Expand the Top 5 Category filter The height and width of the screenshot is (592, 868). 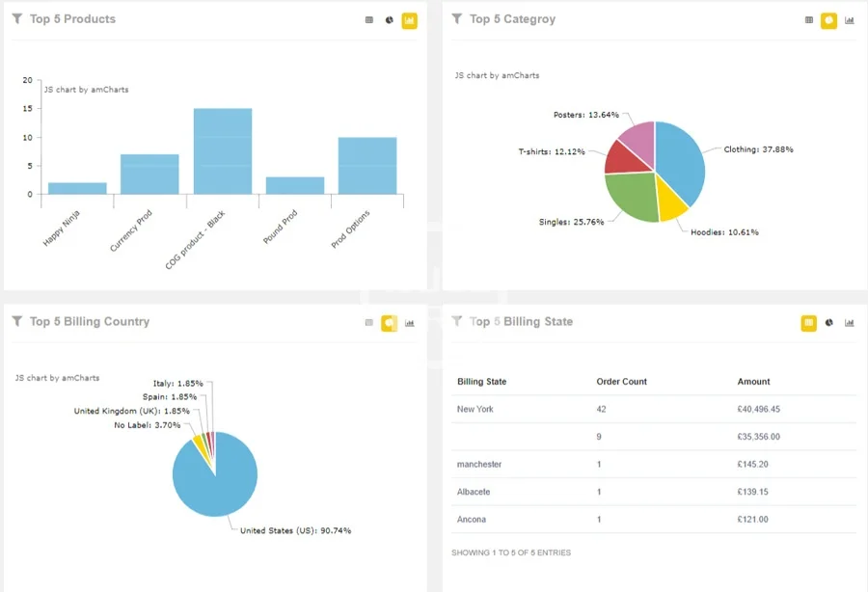[x=457, y=19]
